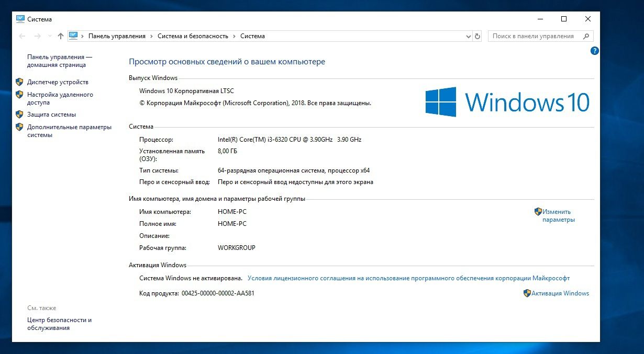Open Help via blue question mark
Image resolution: width=644 pixels, height=354 pixels.
point(595,51)
